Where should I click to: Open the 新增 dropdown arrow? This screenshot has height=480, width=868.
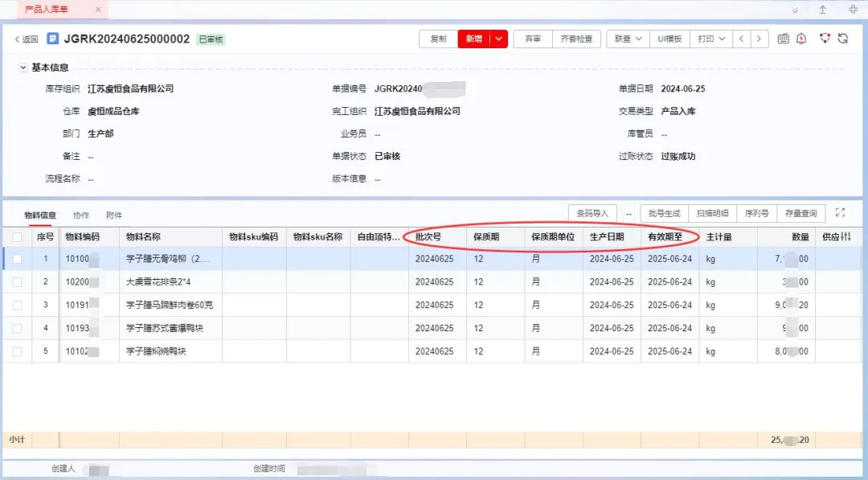tap(497, 38)
